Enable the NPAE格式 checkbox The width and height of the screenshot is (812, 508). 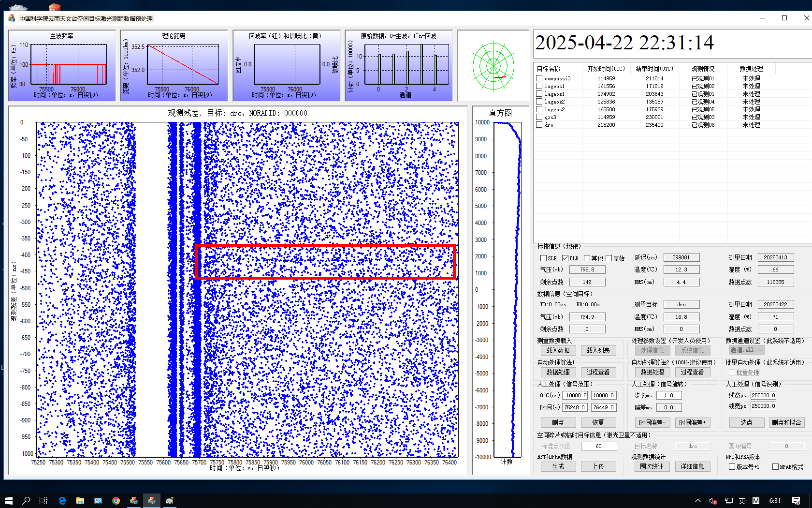pos(775,467)
